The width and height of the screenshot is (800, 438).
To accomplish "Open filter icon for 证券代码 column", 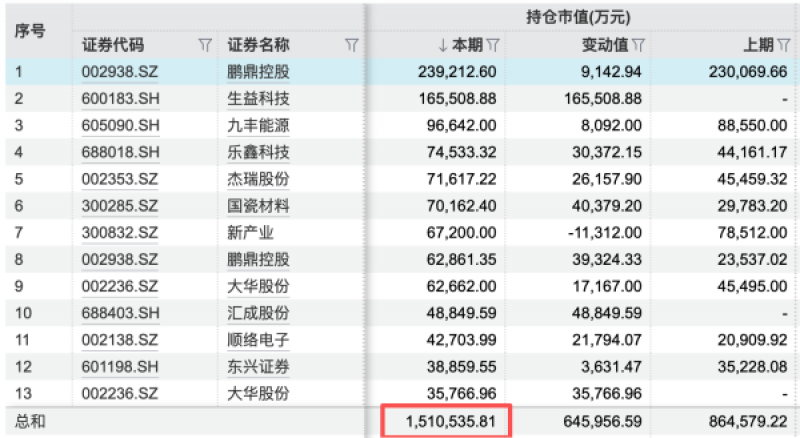I will [x=205, y=45].
